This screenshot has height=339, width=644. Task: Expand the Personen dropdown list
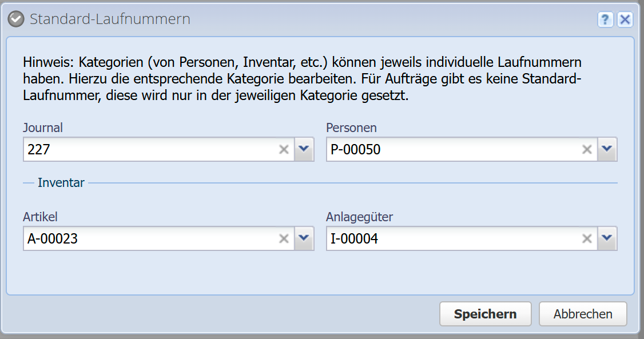(607, 150)
